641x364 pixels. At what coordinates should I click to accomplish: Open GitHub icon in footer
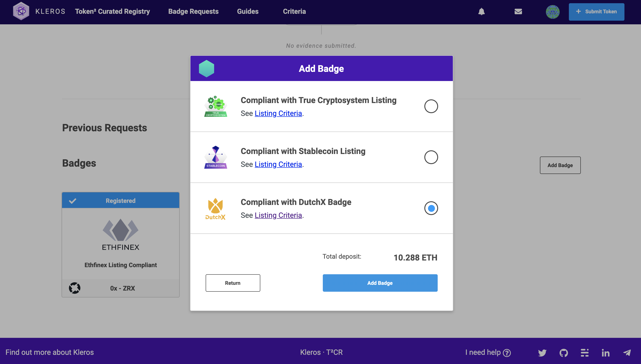[564, 353]
